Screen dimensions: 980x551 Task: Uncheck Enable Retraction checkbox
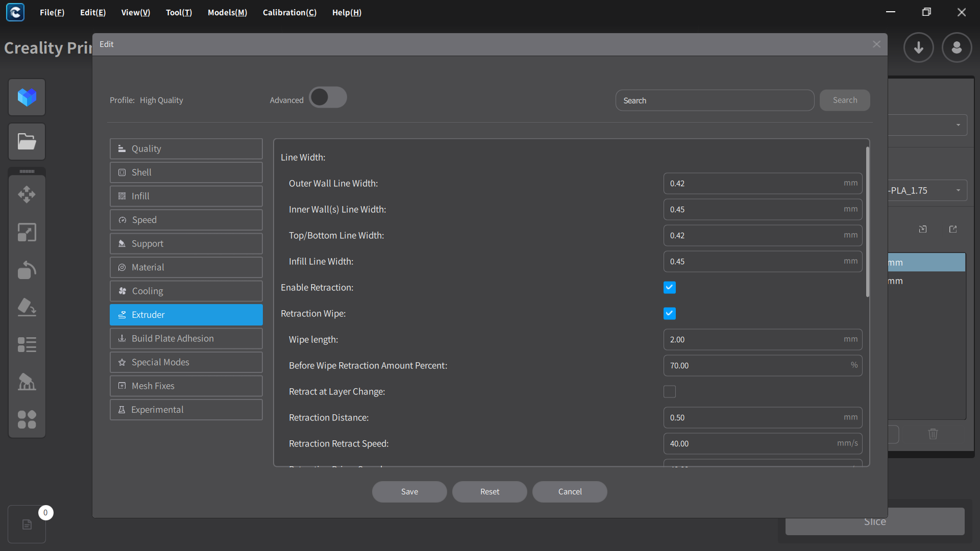(x=670, y=287)
